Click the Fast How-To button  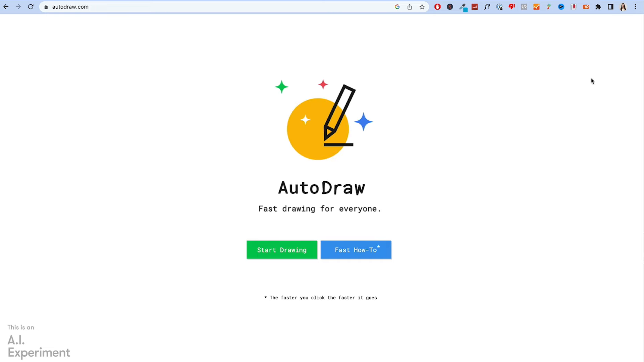(356, 250)
